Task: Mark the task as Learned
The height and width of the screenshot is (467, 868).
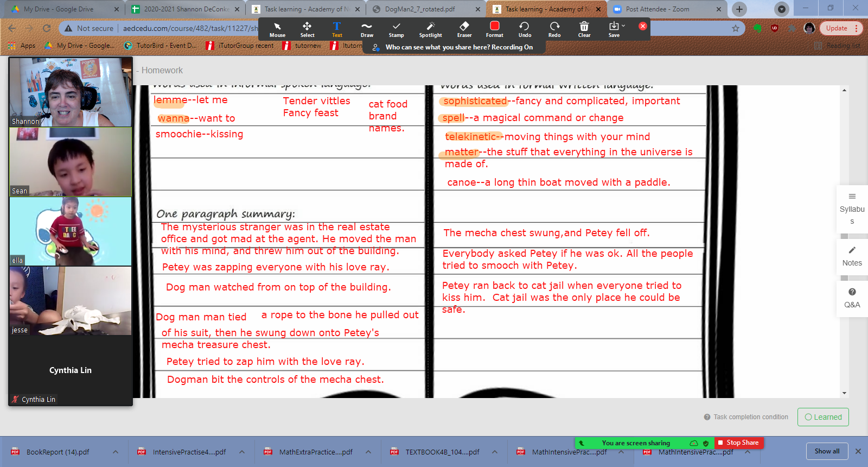Action: (x=823, y=417)
